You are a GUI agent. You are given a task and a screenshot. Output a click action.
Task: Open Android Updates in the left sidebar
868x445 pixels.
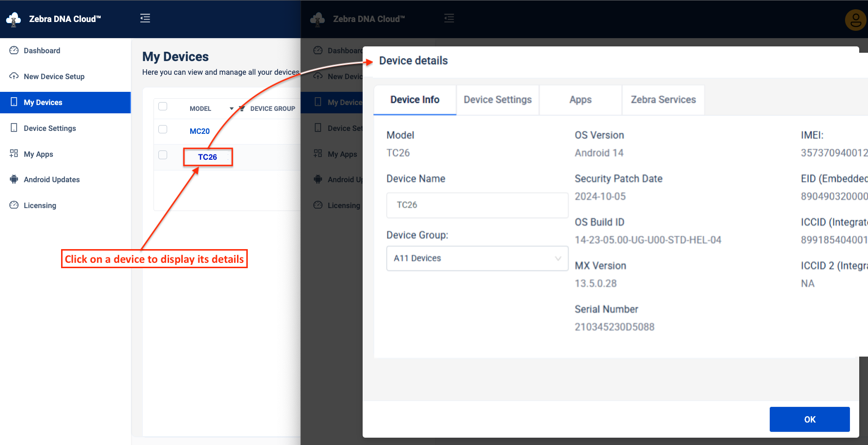pos(51,180)
